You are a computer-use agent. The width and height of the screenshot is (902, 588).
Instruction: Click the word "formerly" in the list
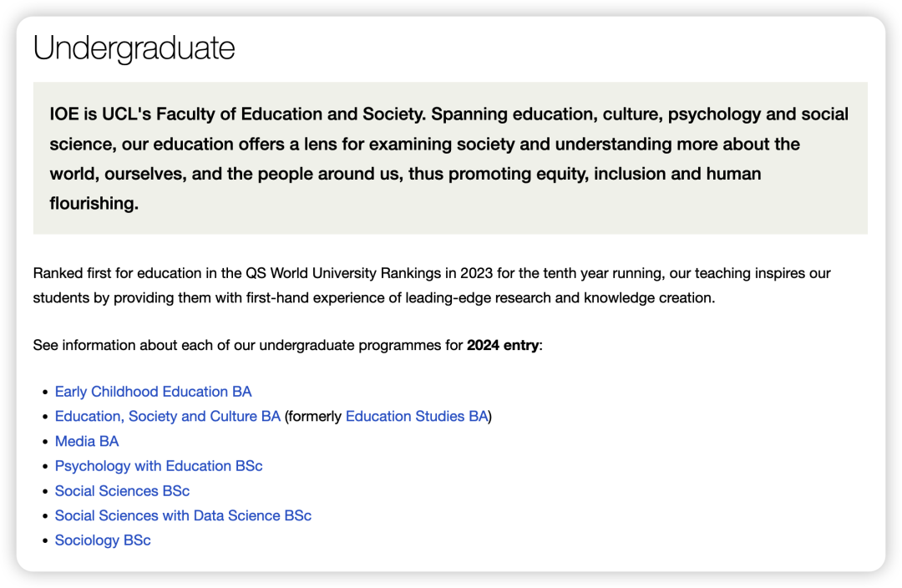313,416
